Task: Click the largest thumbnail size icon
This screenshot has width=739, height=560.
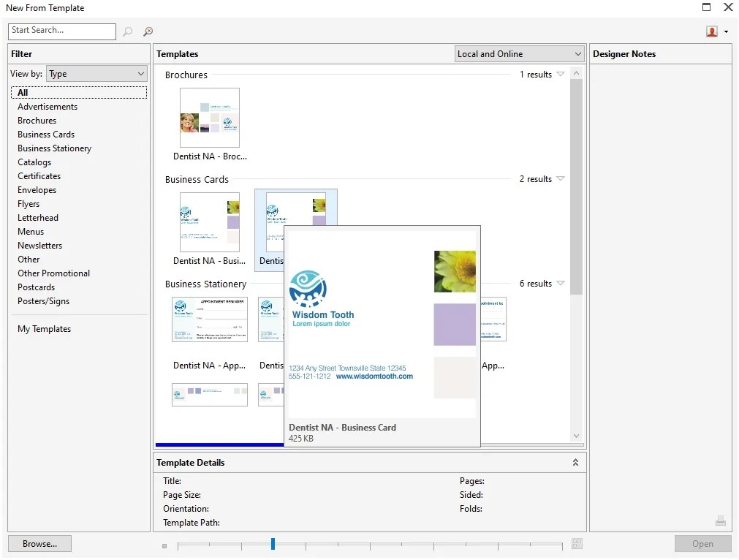Action: (577, 543)
